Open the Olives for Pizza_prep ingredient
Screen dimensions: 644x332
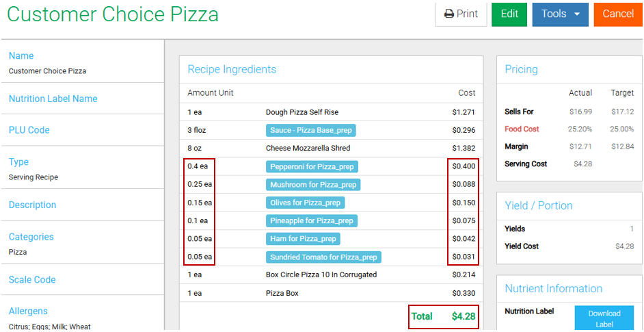click(305, 203)
